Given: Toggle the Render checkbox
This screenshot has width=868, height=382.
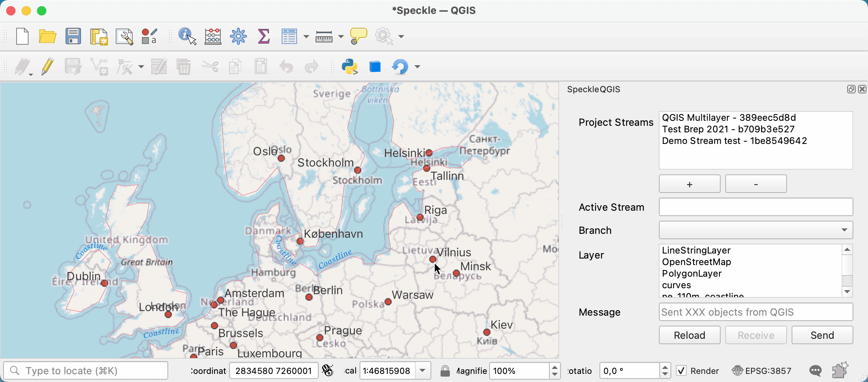Looking at the screenshot, I should click(681, 371).
